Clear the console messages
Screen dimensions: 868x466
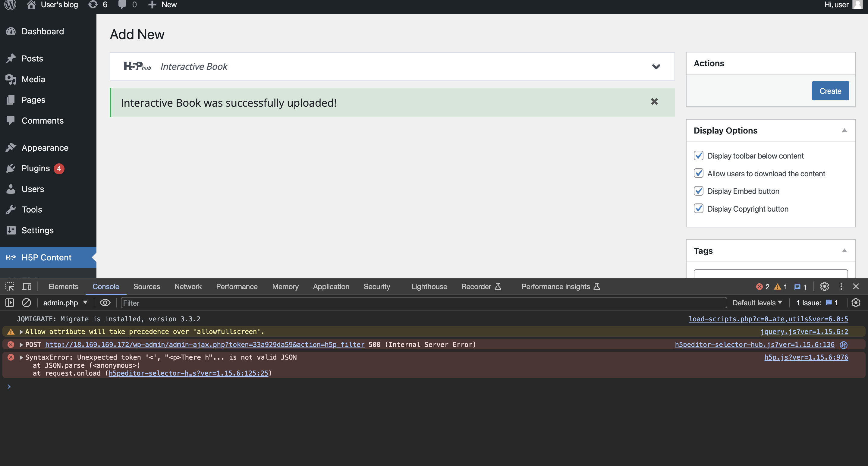click(27, 303)
